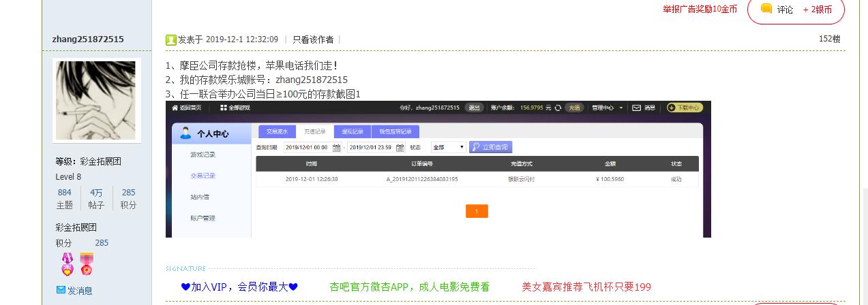
Task: Click the 充值方式 column header
Action: pos(522,163)
